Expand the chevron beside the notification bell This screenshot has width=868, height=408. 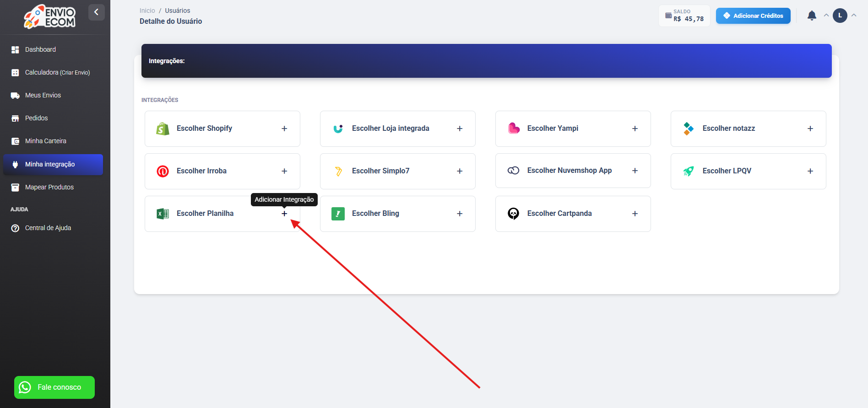[826, 15]
